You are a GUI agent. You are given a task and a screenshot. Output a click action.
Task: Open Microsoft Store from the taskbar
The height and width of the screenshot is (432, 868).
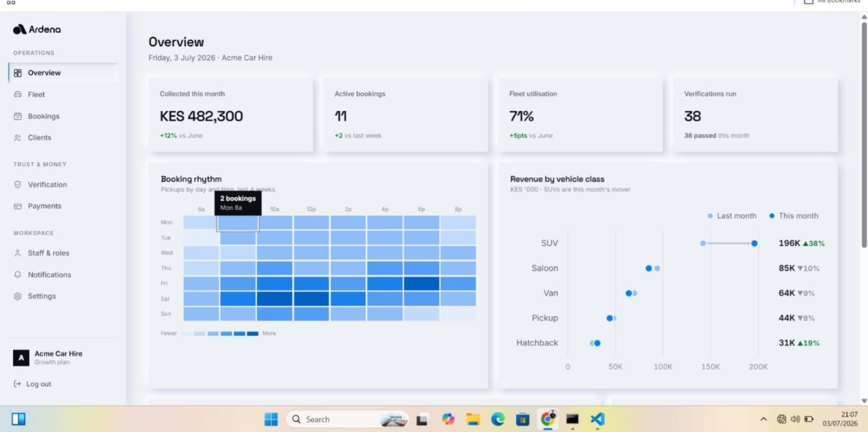523,420
